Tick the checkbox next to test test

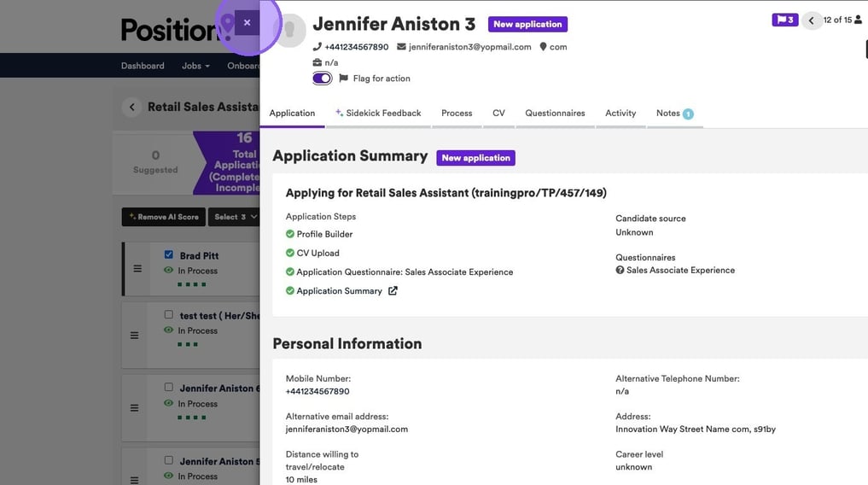168,314
